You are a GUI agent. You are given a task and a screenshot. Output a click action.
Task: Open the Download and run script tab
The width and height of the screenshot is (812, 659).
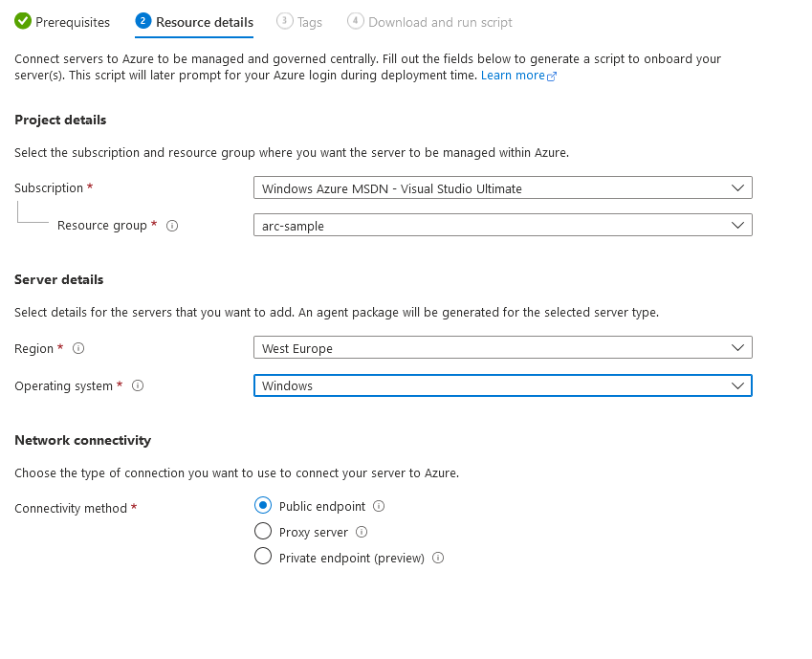coord(429,22)
